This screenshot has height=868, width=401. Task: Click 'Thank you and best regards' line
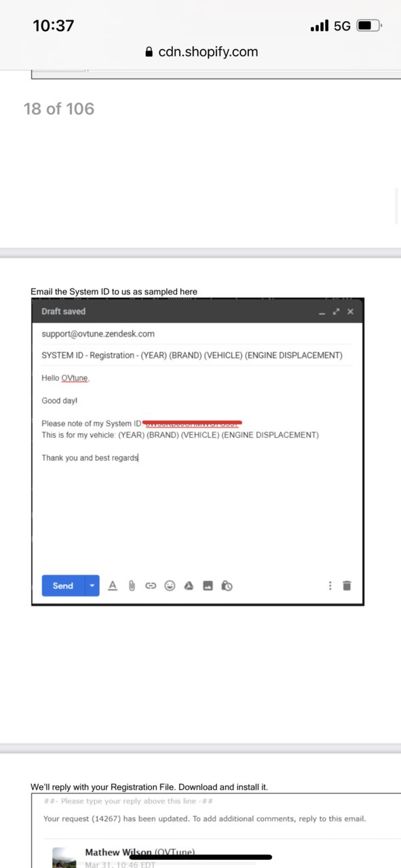coord(90,457)
